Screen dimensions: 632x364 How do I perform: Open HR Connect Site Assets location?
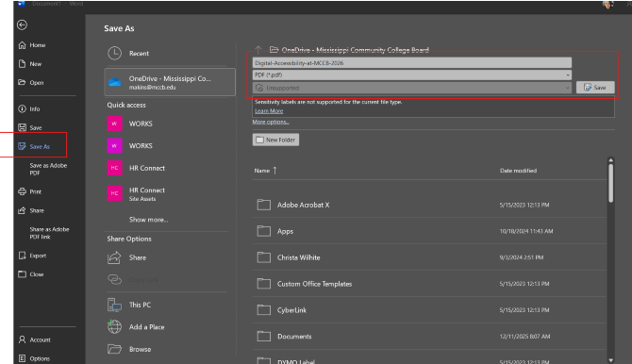coord(147,193)
